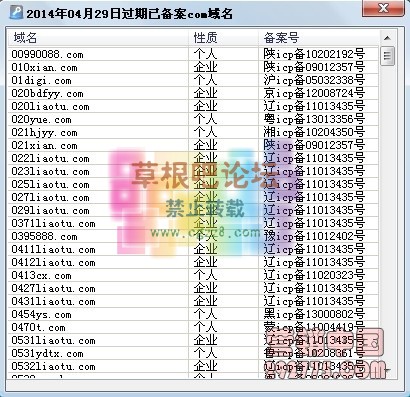Click record number 粤icp备13013356号

click(x=314, y=119)
